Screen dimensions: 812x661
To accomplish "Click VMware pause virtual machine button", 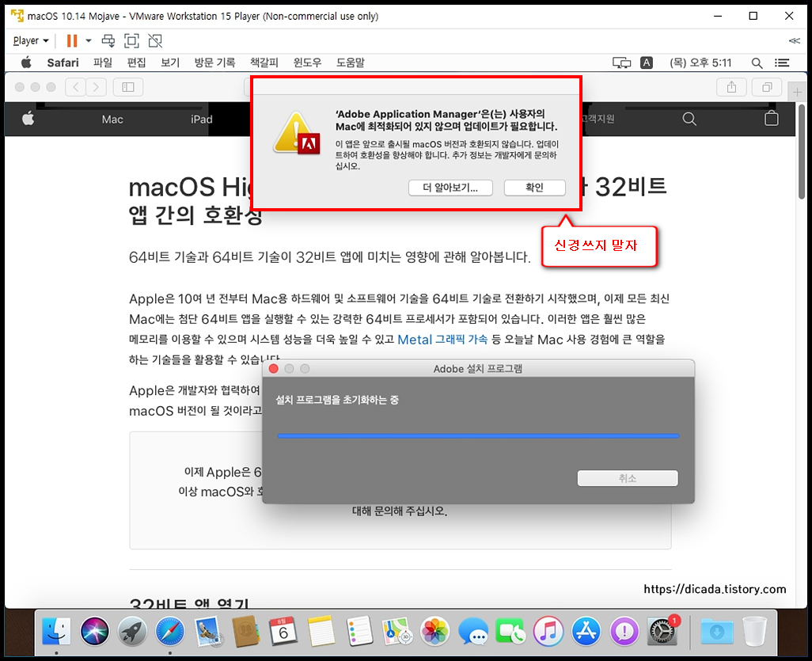I will coord(72,40).
